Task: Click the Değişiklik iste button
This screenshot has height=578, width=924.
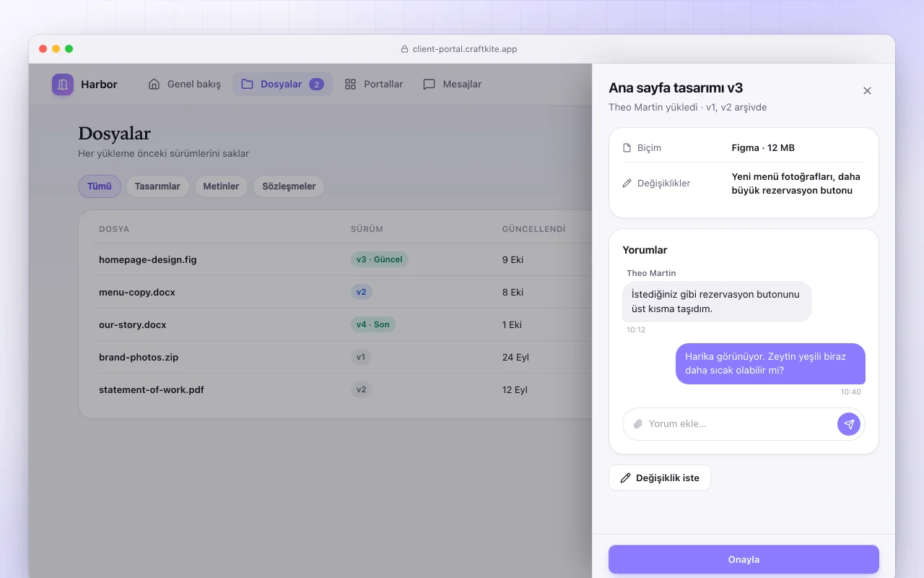Action: click(660, 478)
